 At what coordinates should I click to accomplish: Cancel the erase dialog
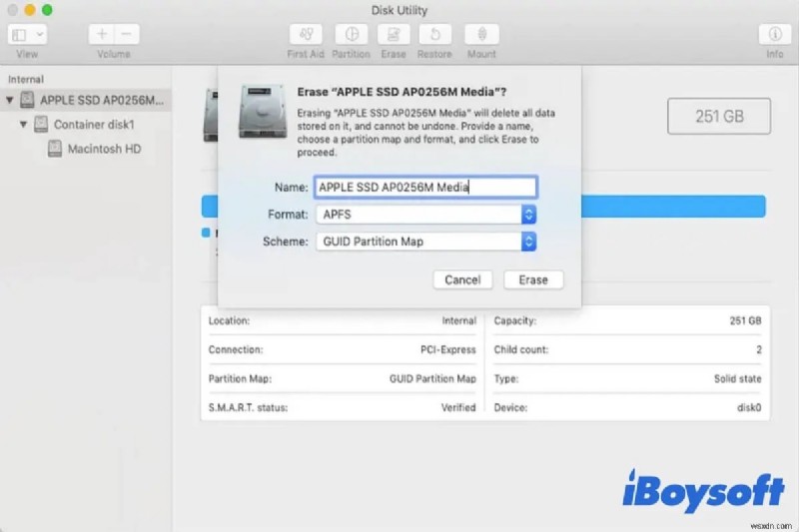click(462, 280)
